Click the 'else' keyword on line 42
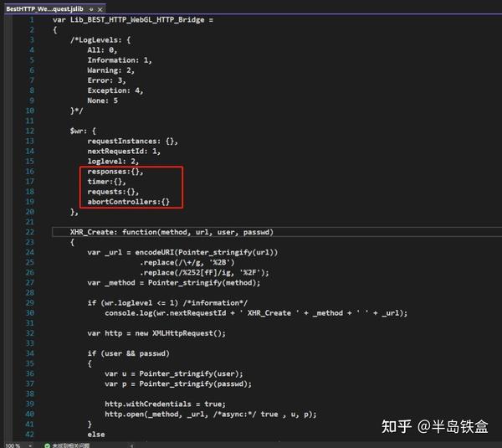 pyautogui.click(x=96, y=435)
